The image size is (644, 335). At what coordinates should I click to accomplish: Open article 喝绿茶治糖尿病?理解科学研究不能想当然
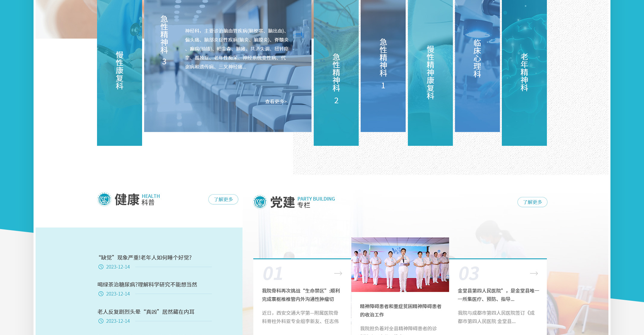pos(147,284)
